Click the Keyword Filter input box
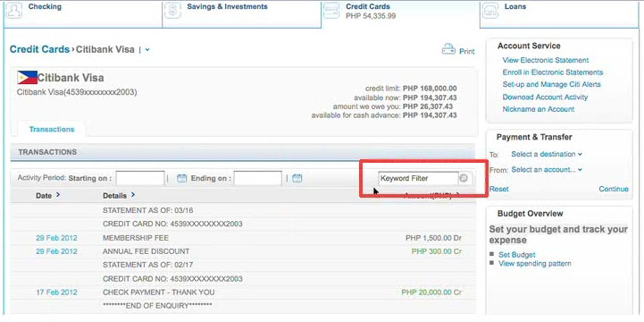Screen dimensions: 644x322 click(418, 179)
